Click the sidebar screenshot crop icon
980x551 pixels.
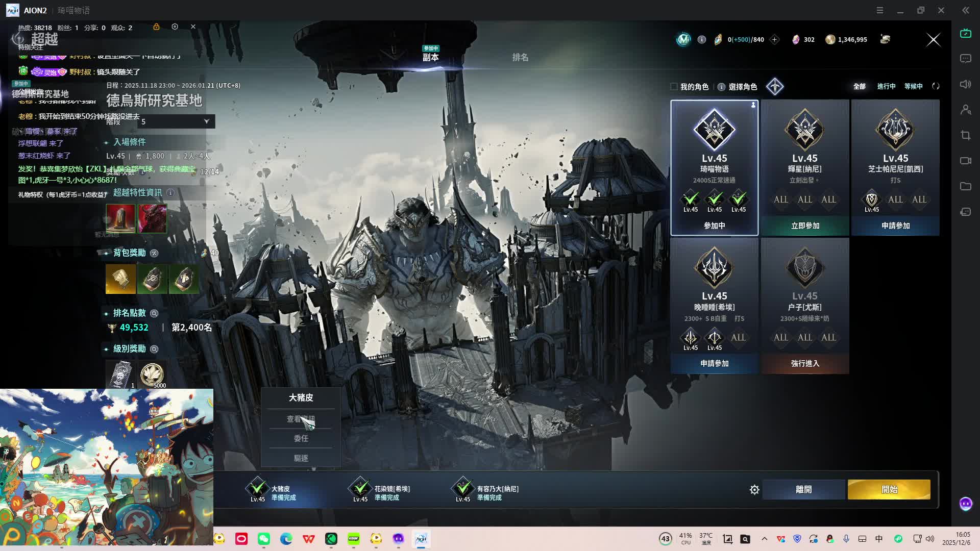[x=965, y=135]
